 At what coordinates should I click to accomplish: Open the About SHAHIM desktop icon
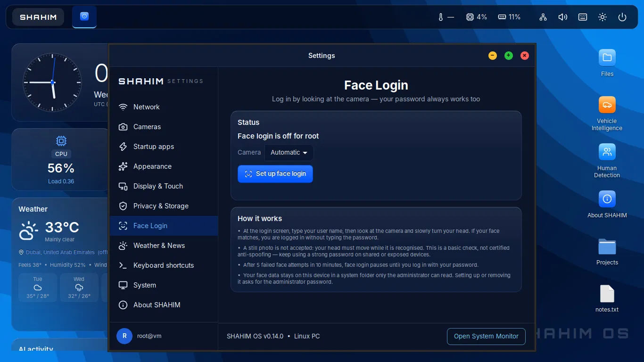pos(607,199)
